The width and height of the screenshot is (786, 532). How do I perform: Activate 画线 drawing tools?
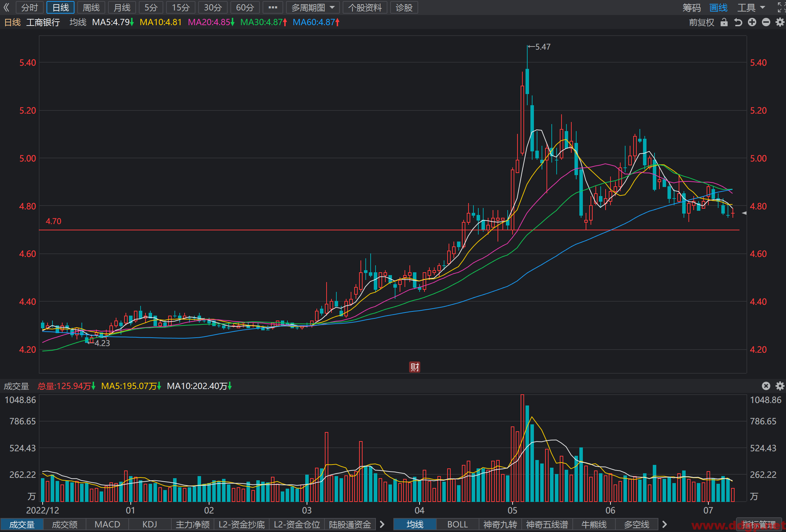(x=719, y=7)
